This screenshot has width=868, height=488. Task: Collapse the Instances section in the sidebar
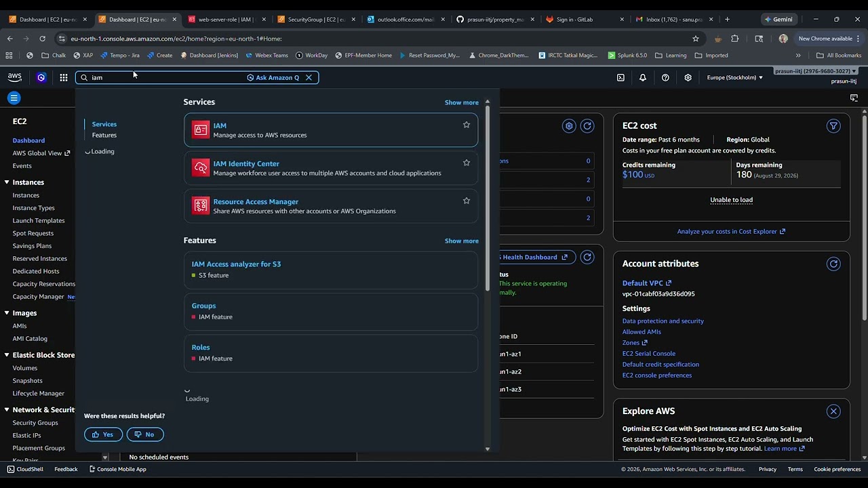pos(7,182)
